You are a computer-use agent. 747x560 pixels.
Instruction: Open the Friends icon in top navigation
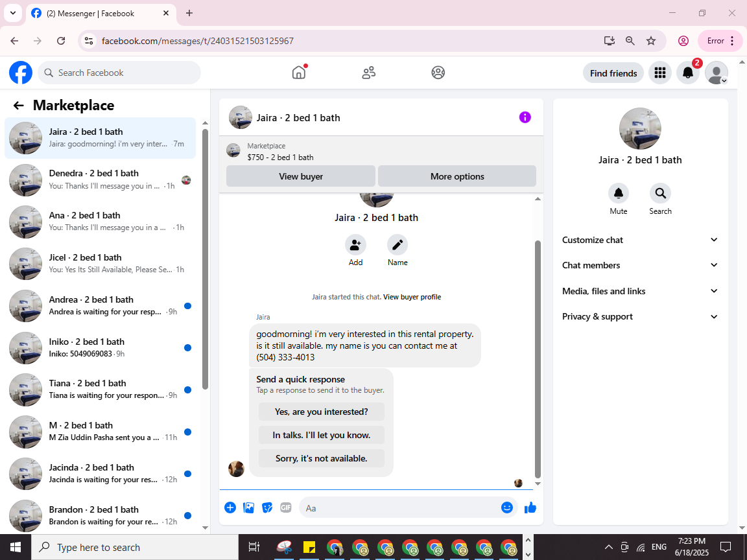pyautogui.click(x=369, y=73)
